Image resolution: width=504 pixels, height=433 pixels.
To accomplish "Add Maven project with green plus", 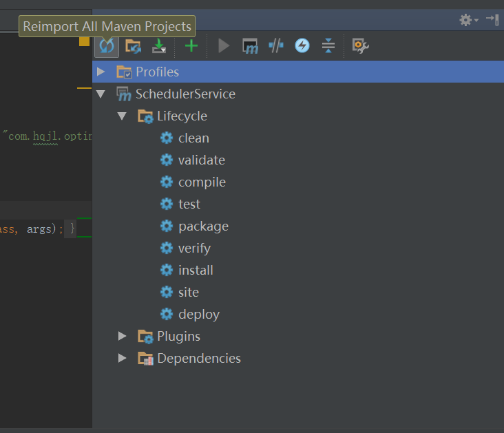I will tap(191, 45).
